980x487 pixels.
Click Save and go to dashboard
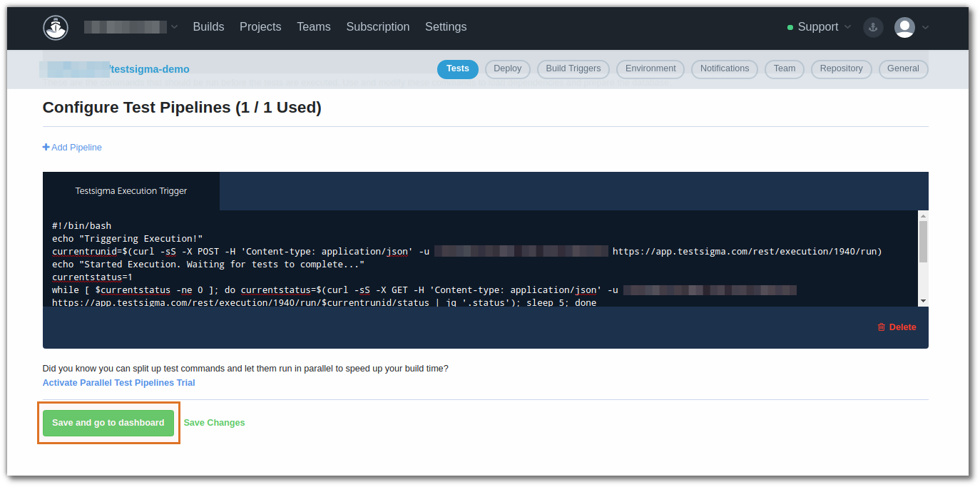tap(108, 422)
